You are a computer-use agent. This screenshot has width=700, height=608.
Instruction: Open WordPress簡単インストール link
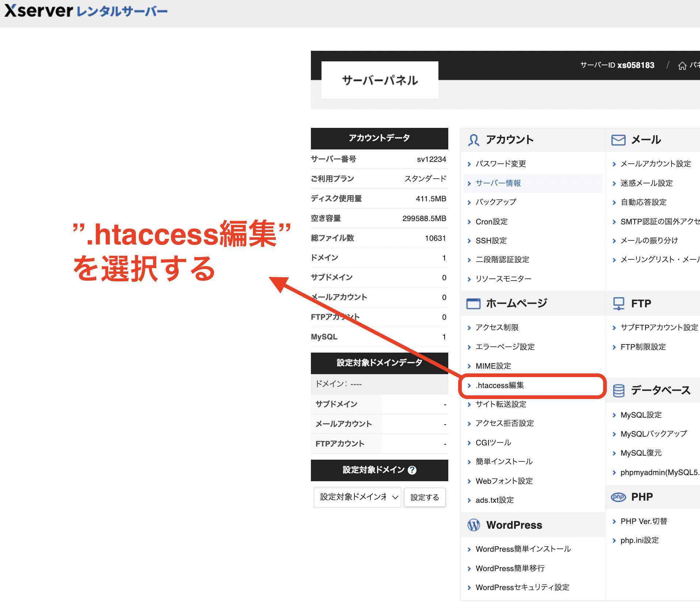pos(523,549)
